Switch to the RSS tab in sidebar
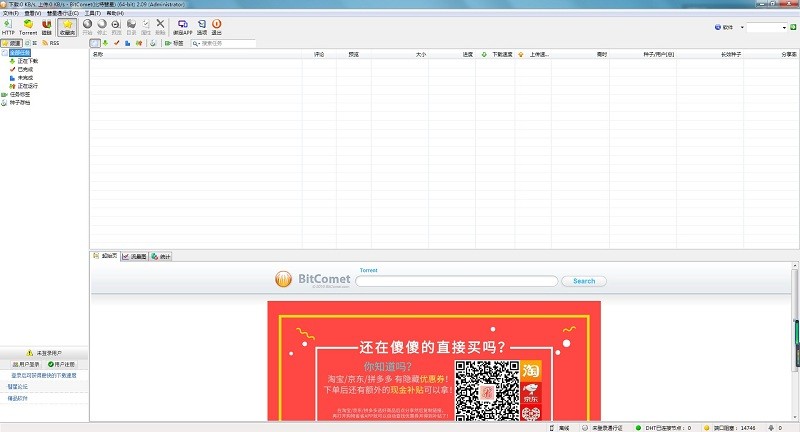The image size is (800, 432). click(x=52, y=43)
